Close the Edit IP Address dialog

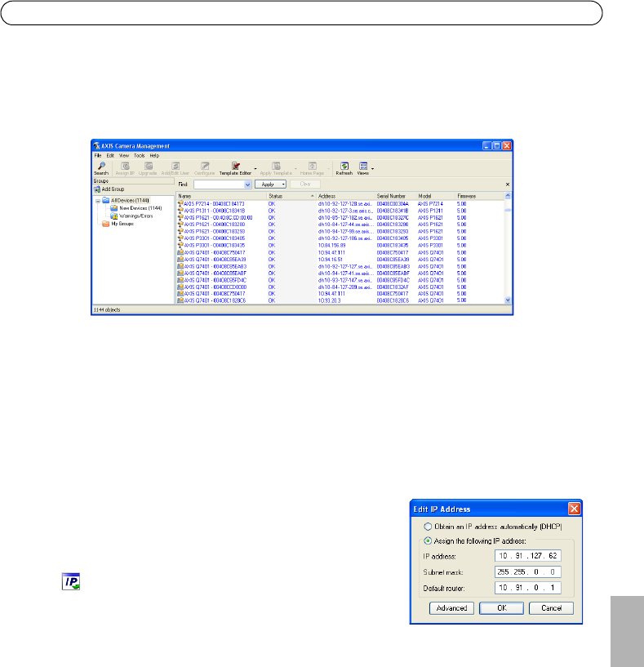(575, 509)
